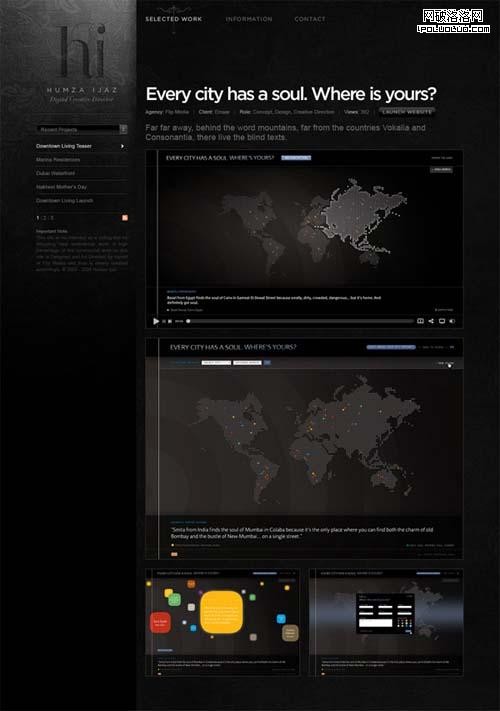Viewport: 500px width, 711px height.
Task: Open the colorful bubbles screenshot thumbnail
Action: click(x=222, y=623)
